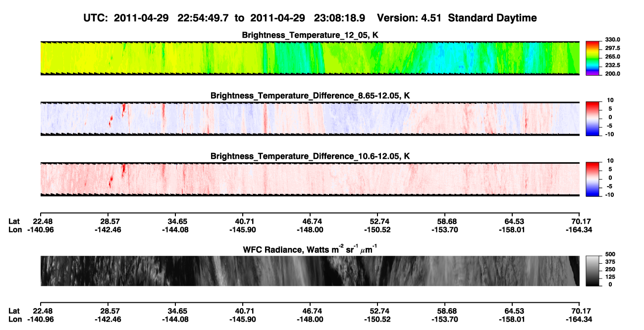The width and height of the screenshot is (644, 330).
Task: Click the 'Brightness_Temperature_Difference_8.65-12.05, K' title
Action: click(x=310, y=95)
